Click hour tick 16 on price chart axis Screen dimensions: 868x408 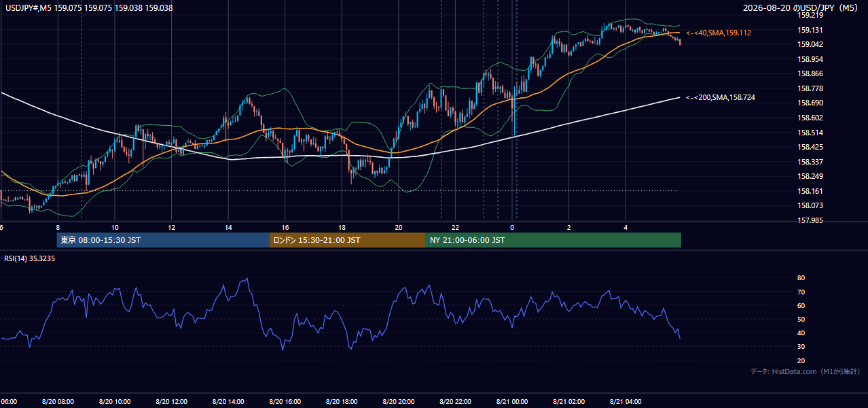click(285, 228)
